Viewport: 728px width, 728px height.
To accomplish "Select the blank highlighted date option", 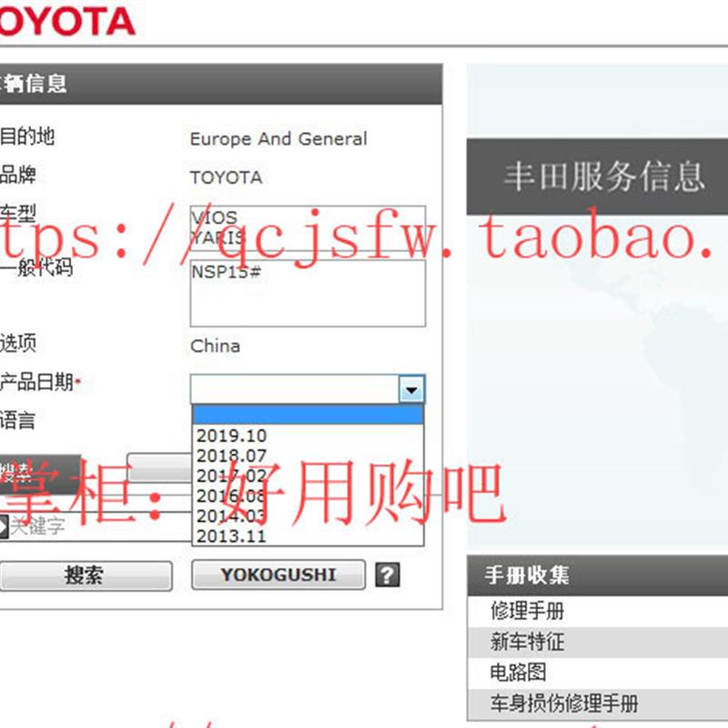I will click(308, 415).
